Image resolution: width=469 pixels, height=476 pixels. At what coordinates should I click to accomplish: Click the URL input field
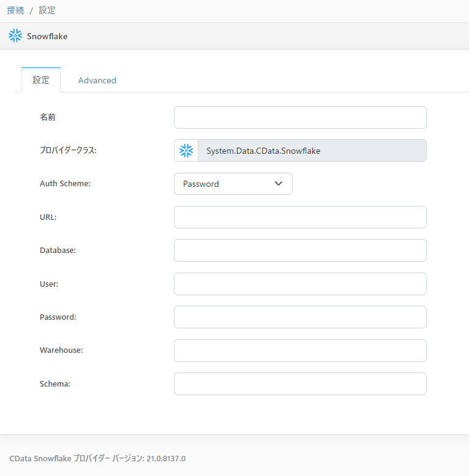(300, 217)
